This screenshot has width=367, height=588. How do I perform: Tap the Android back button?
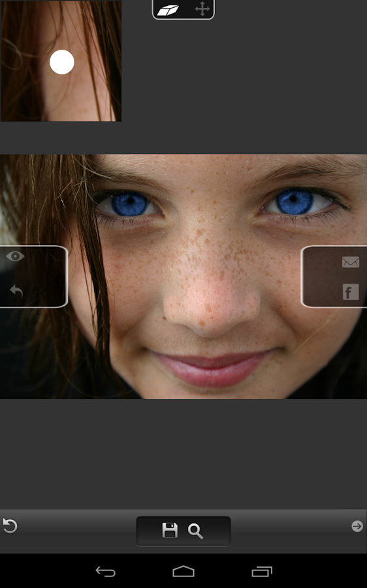105,572
